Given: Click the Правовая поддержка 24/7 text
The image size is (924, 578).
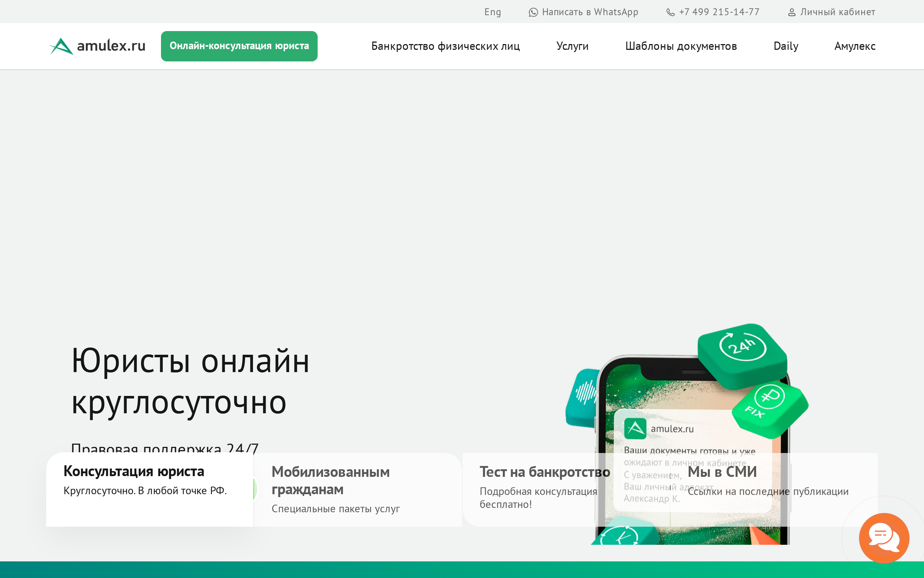Looking at the screenshot, I should [x=165, y=447].
